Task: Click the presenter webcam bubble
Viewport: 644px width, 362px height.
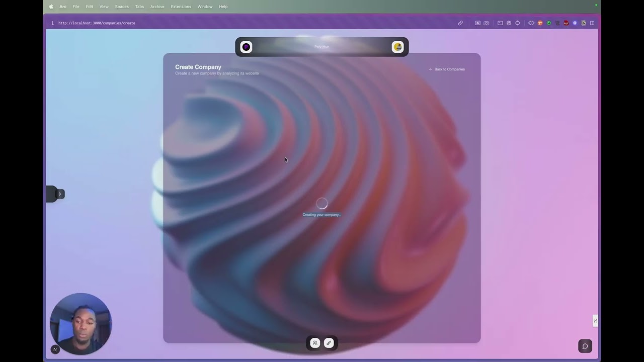Action: click(80, 324)
